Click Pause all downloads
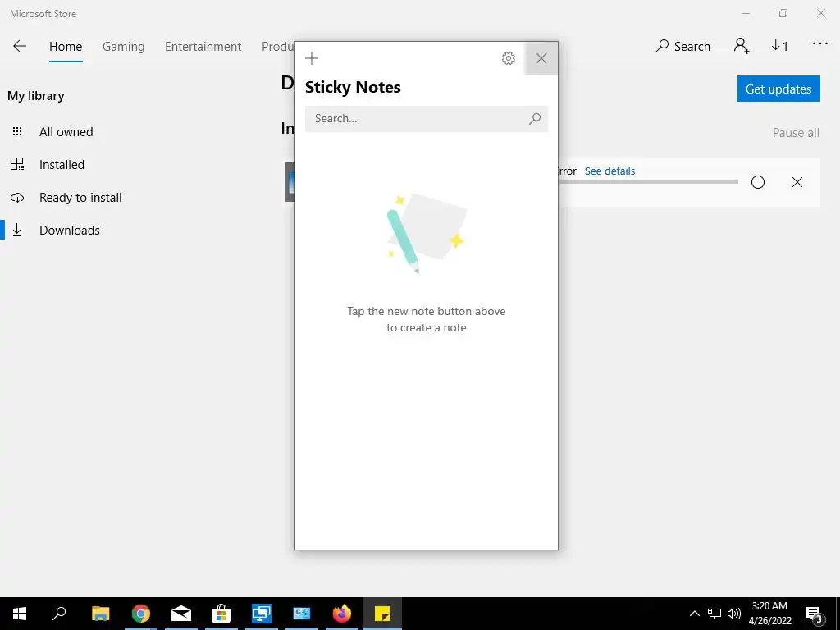Viewport: 840px width, 630px height. 796,133
